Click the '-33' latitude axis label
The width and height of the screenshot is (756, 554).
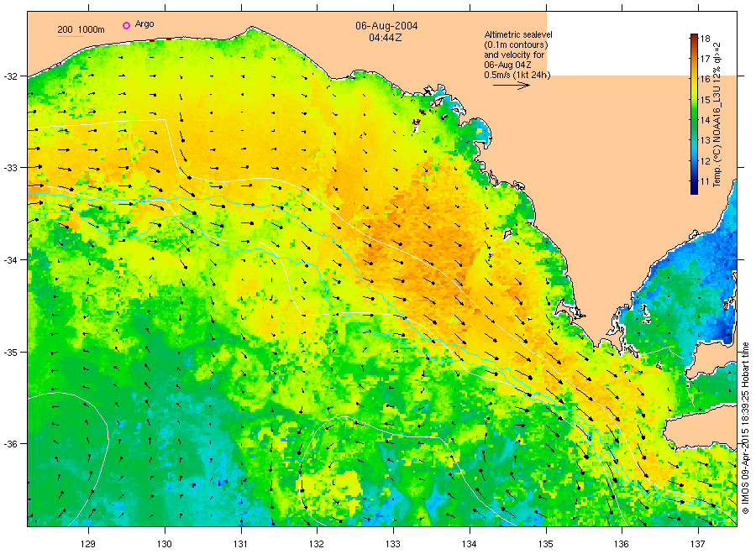[11, 168]
